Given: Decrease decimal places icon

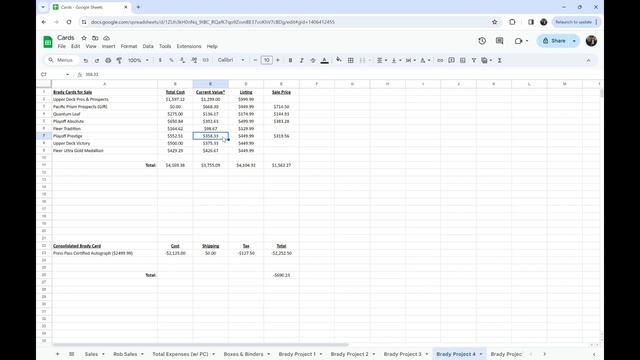Looking at the screenshot, I should [x=182, y=60].
